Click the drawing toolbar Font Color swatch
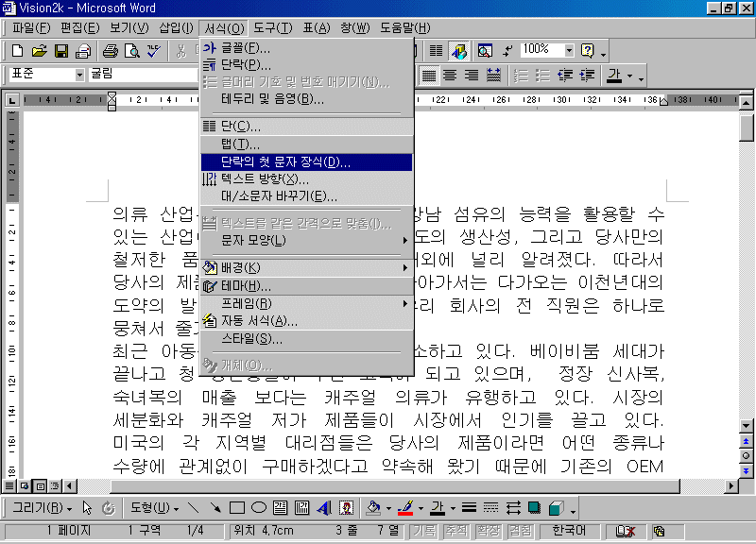This screenshot has width=756, height=544. [x=438, y=508]
